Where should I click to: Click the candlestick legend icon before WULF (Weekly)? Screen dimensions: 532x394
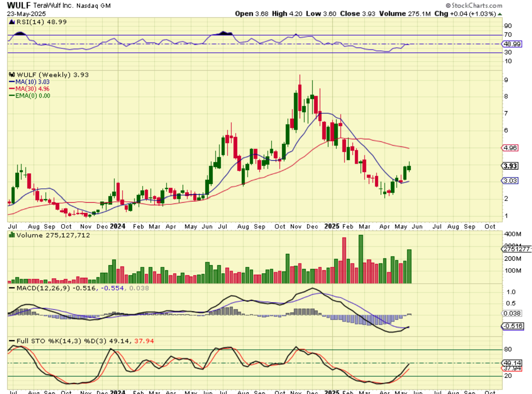11,75
